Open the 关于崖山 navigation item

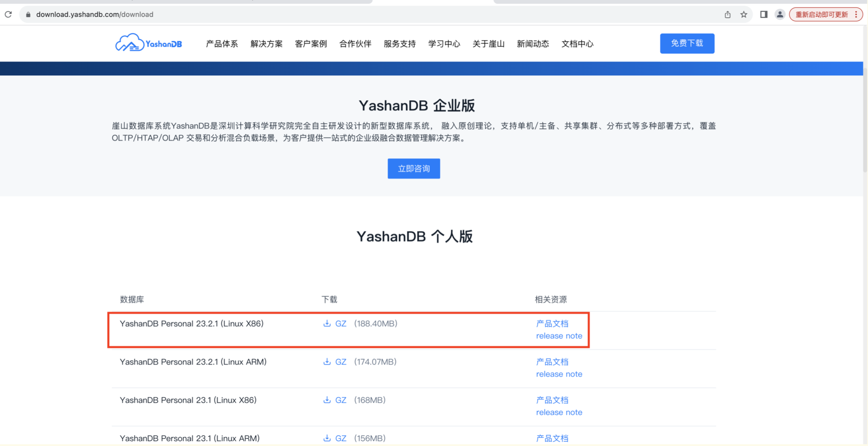point(489,44)
